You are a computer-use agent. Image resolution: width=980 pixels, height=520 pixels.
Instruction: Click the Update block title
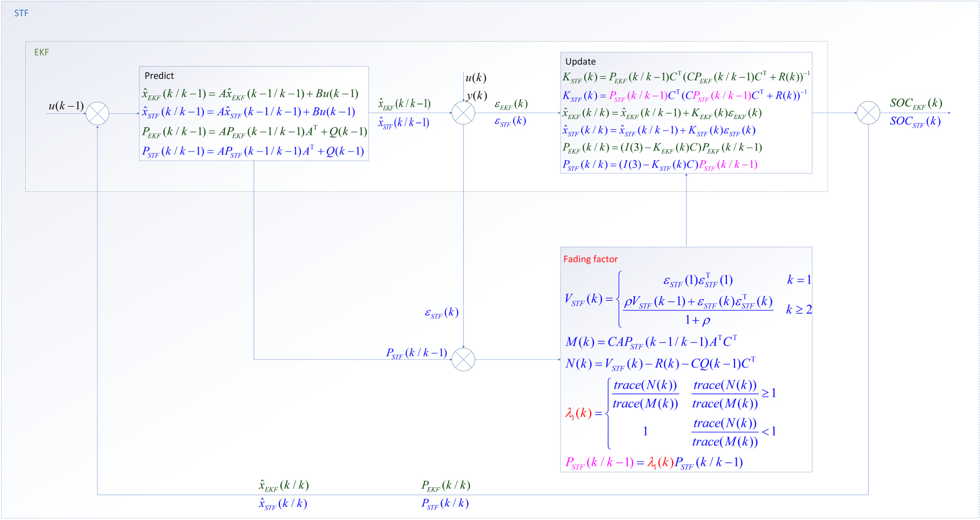(580, 61)
